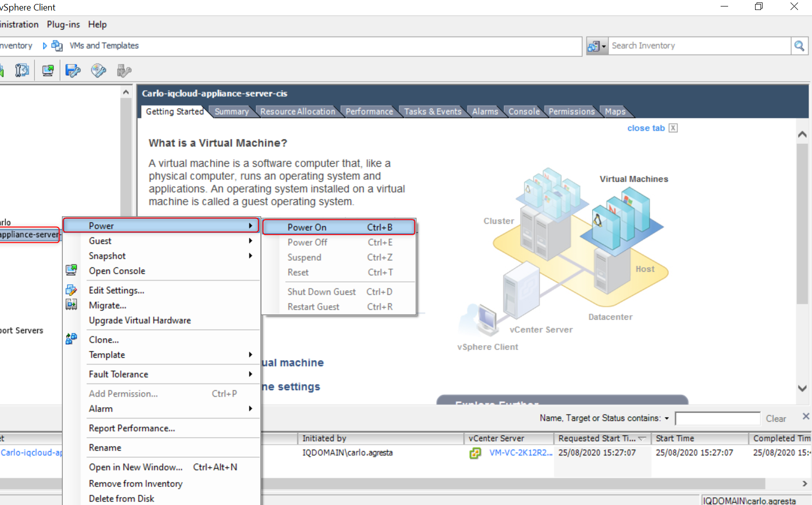
Task: Click the Clone menu icon
Action: tap(71, 339)
